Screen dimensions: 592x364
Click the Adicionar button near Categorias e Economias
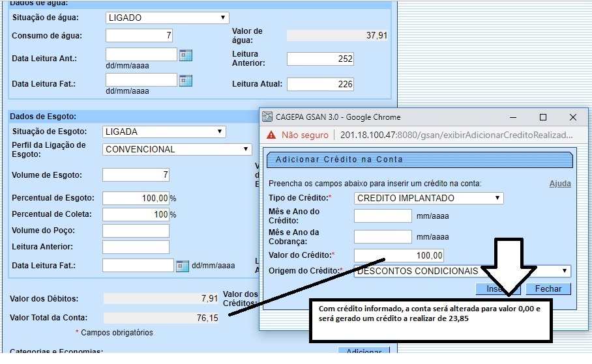coord(364,350)
